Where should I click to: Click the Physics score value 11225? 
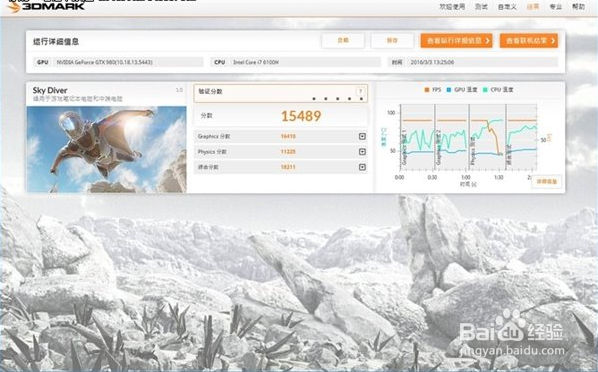click(288, 152)
